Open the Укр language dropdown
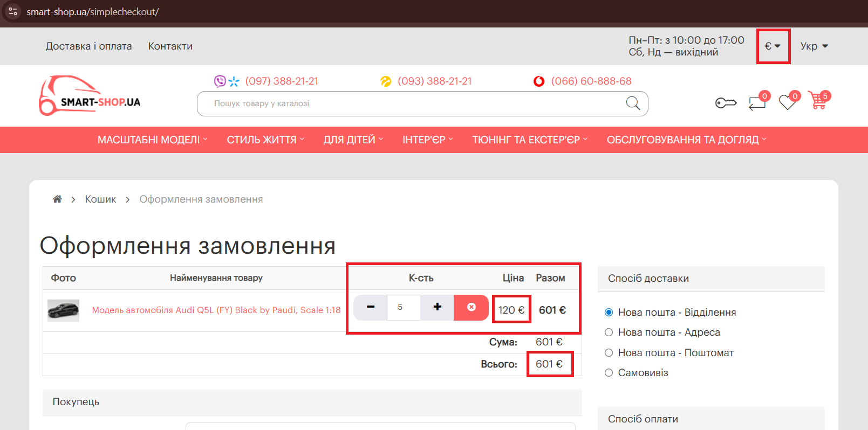 (x=814, y=46)
